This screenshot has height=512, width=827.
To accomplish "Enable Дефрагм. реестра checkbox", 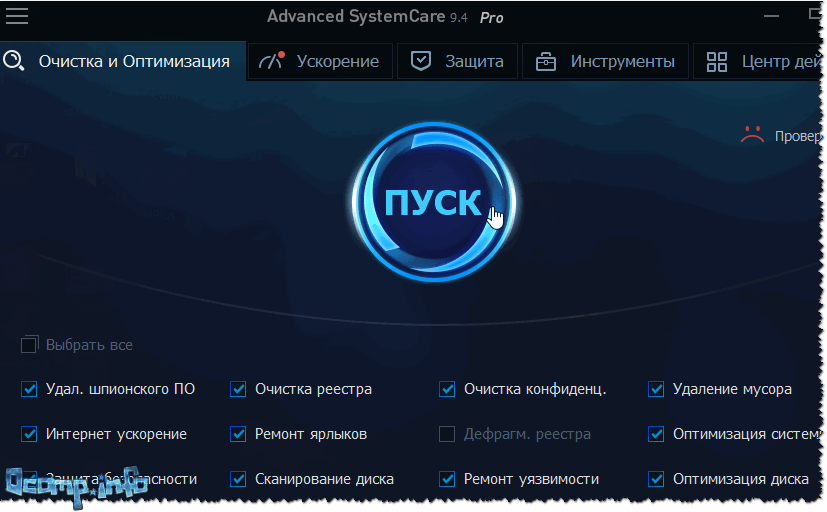I will click(x=447, y=434).
